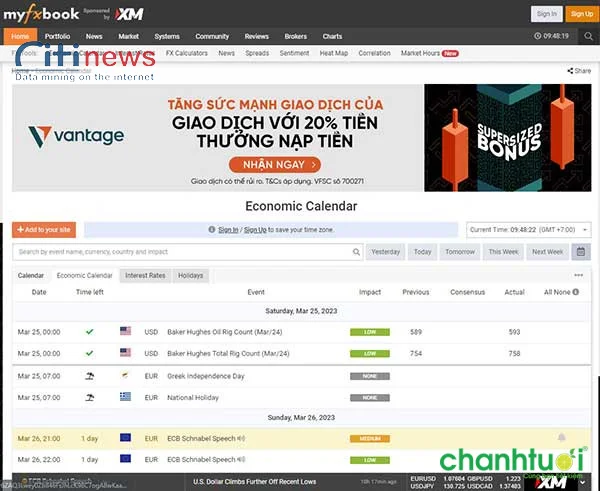This screenshot has width=600, height=491.
Task: Filter events by Tomorrow
Action: click(460, 252)
